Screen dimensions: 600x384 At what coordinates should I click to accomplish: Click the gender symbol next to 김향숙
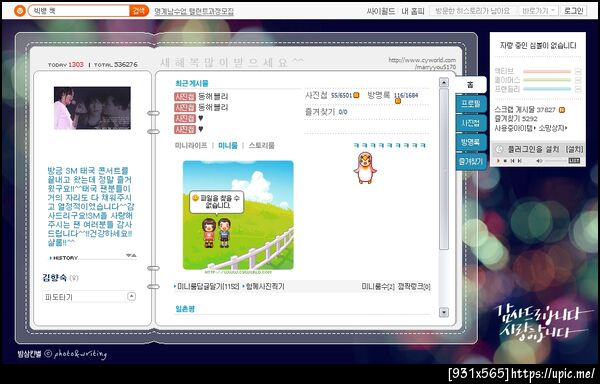pos(74,278)
